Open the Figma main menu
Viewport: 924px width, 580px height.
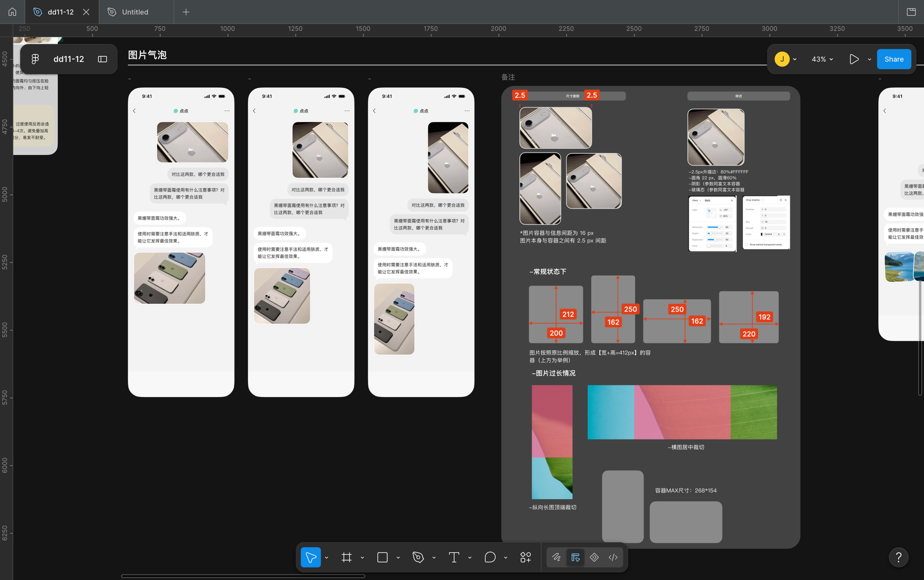point(35,59)
